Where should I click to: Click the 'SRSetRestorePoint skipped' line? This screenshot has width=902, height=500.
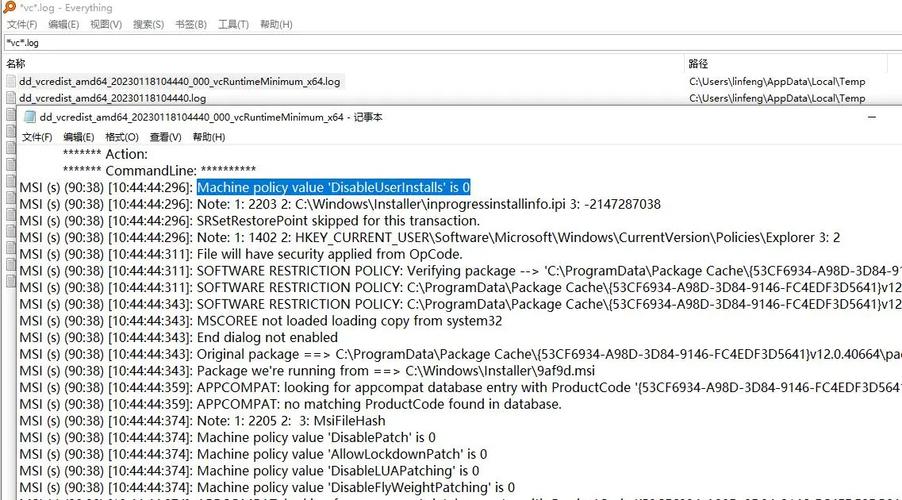[x=250, y=221]
